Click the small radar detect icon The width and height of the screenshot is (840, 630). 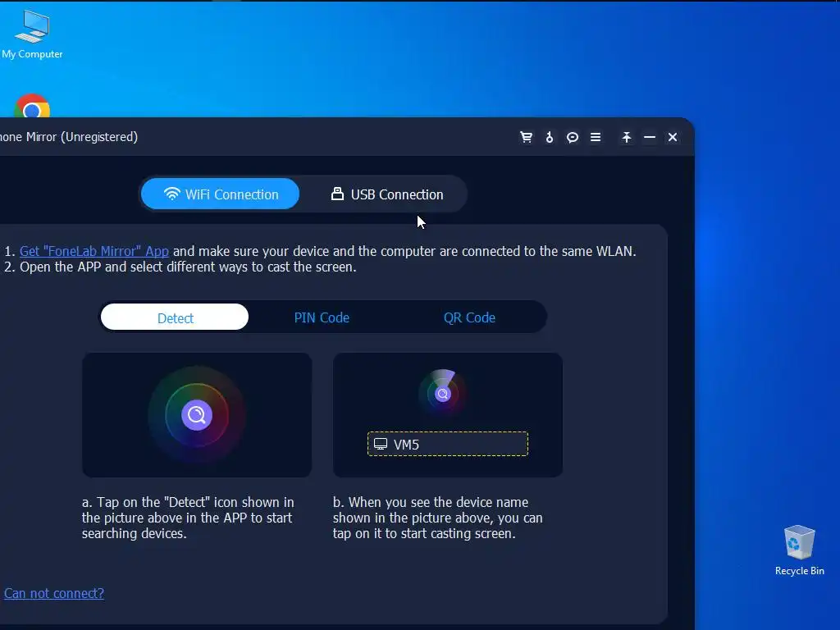(442, 394)
